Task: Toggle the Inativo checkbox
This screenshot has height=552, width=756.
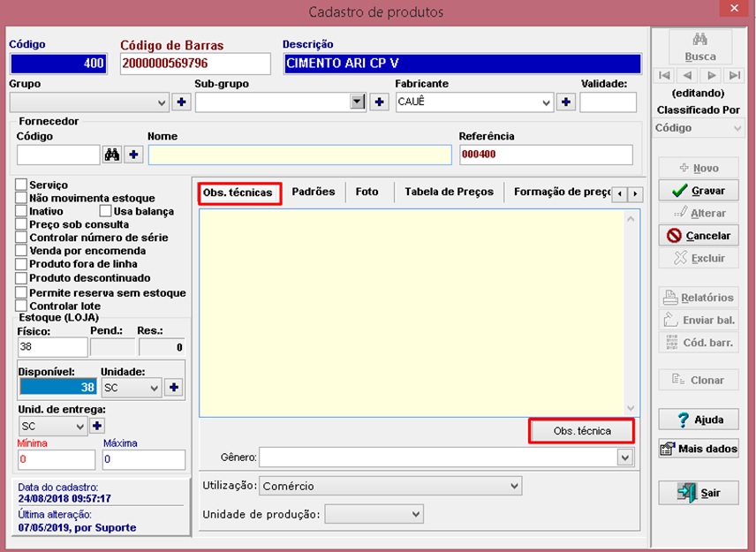Action: (20, 211)
